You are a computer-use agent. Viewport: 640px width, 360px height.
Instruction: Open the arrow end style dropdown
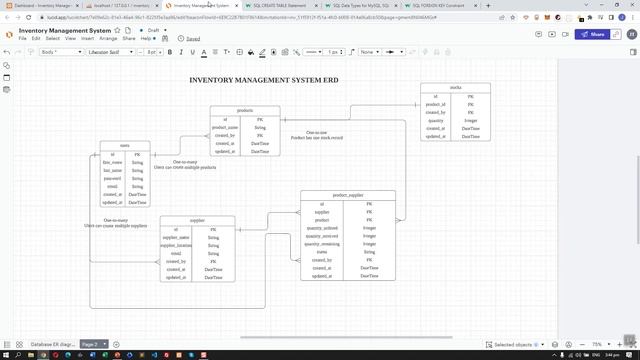[394, 52]
